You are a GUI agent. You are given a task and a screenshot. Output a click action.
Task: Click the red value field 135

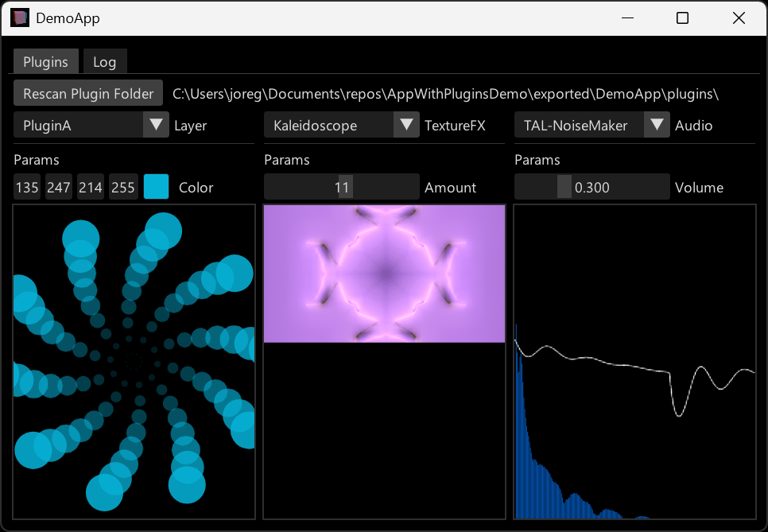pos(27,188)
